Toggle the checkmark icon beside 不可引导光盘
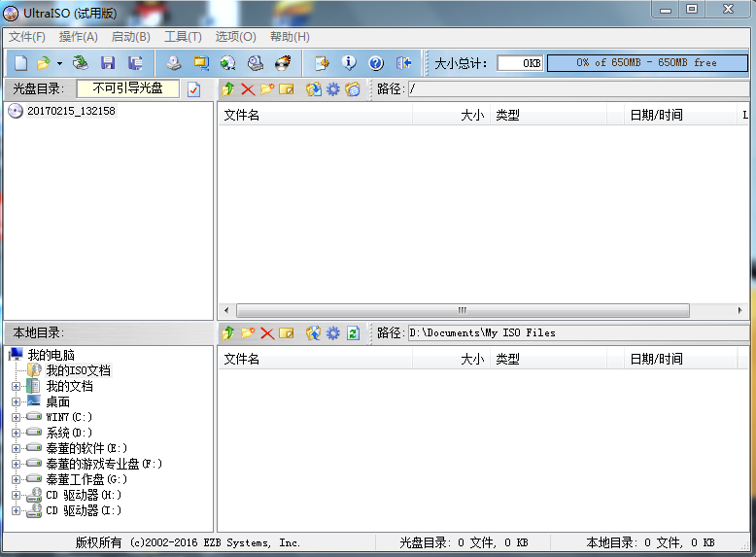This screenshot has height=557, width=756. coord(193,89)
